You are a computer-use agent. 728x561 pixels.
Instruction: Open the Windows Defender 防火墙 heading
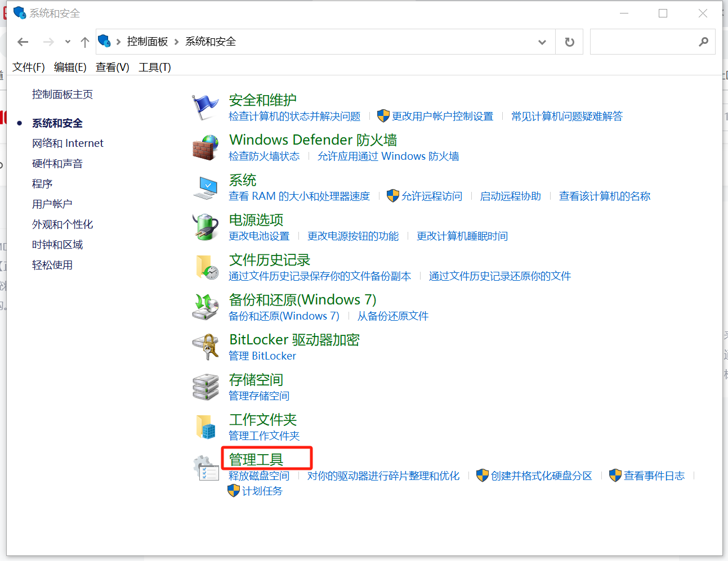tap(313, 140)
